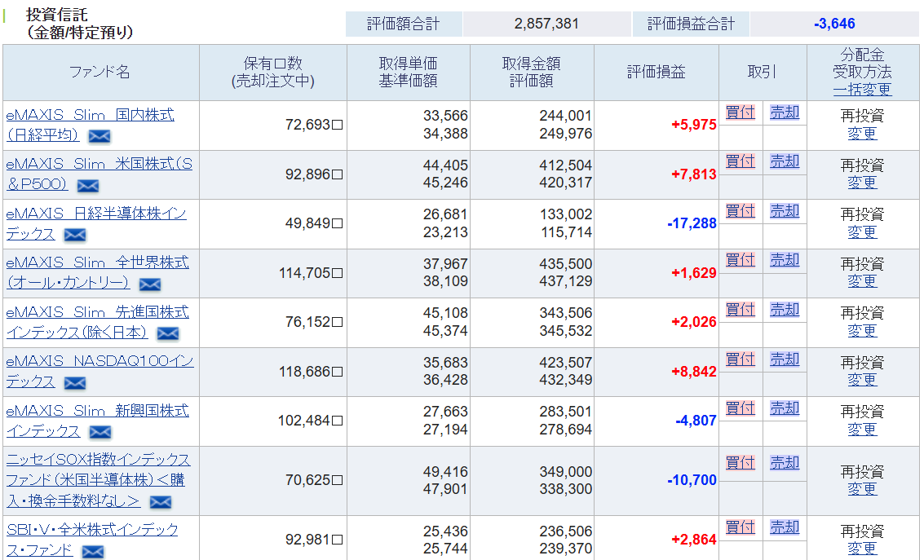Open fund eMAXIS Slim 先進国株式インデックス
924x560 pixels.
point(97,322)
